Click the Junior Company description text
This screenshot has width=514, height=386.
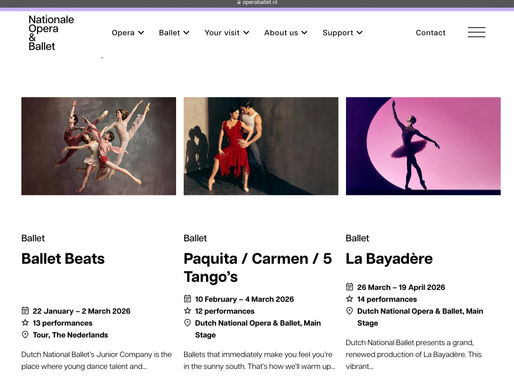(97, 360)
